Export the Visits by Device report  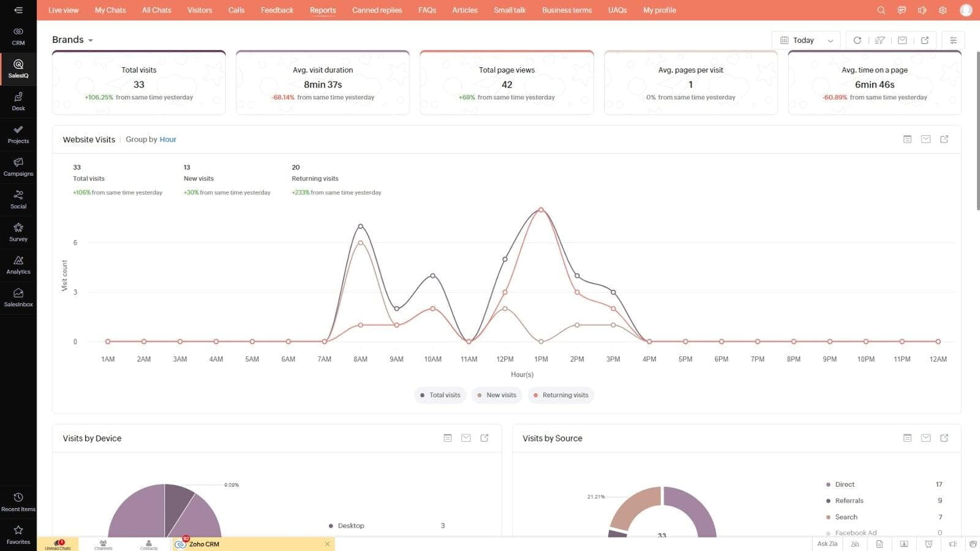coord(484,438)
